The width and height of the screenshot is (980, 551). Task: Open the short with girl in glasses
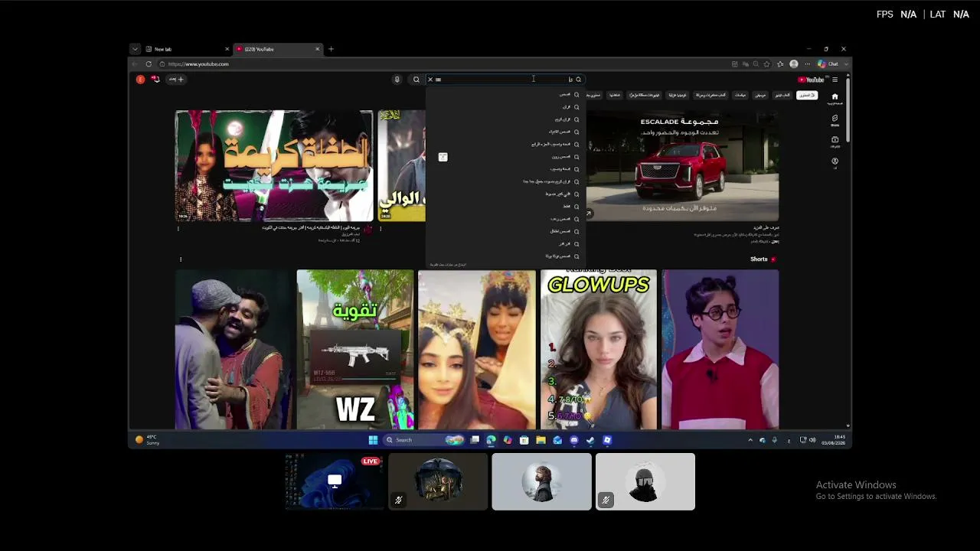(720, 349)
